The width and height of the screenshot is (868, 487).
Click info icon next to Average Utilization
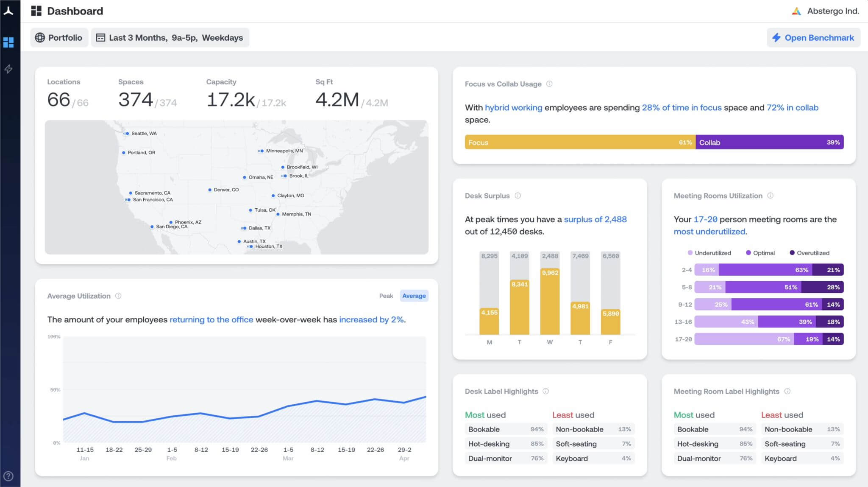[x=118, y=296]
